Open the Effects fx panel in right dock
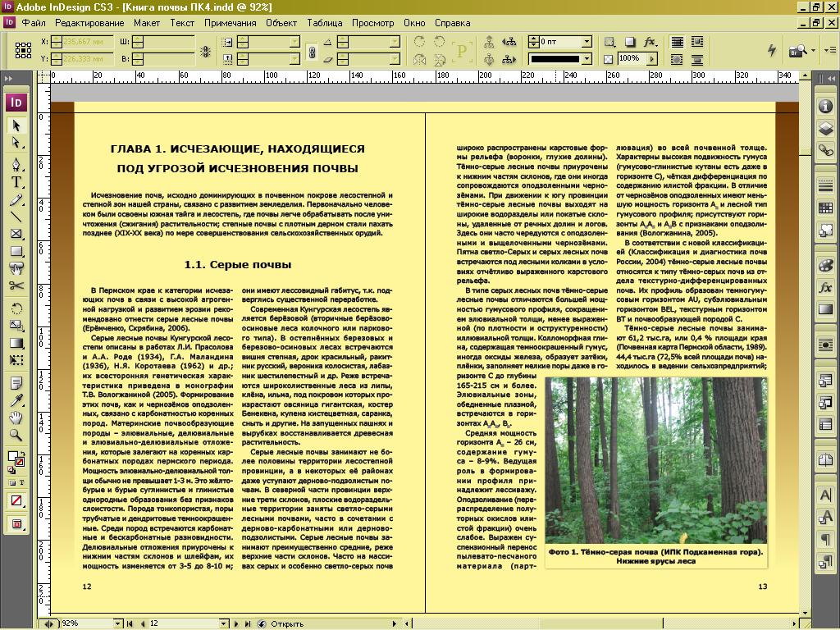Screen dimensions: 840x630 [825, 288]
